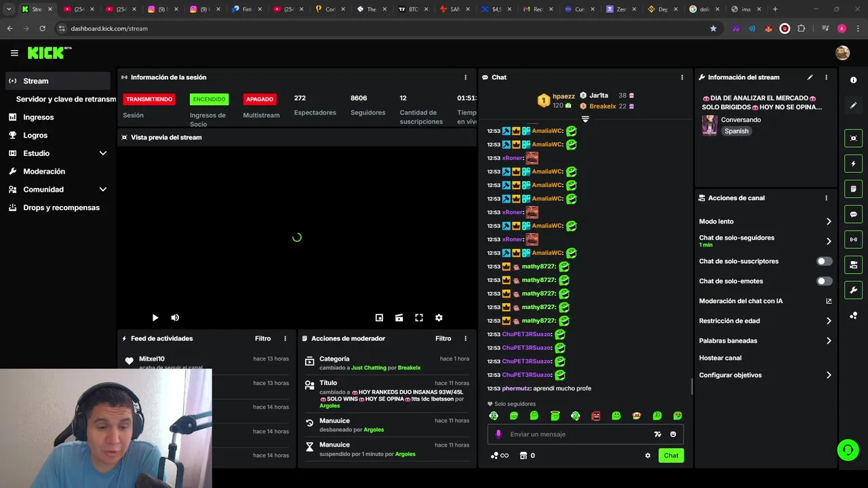Expand Palabras baneadas options
The width and height of the screenshot is (868, 488).
pos(828,341)
